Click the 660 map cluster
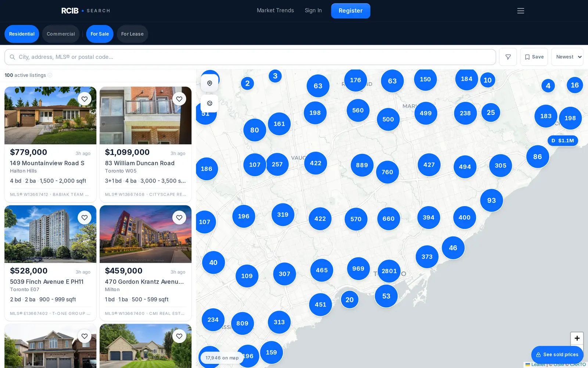This screenshot has width=588, height=368. pos(388,219)
